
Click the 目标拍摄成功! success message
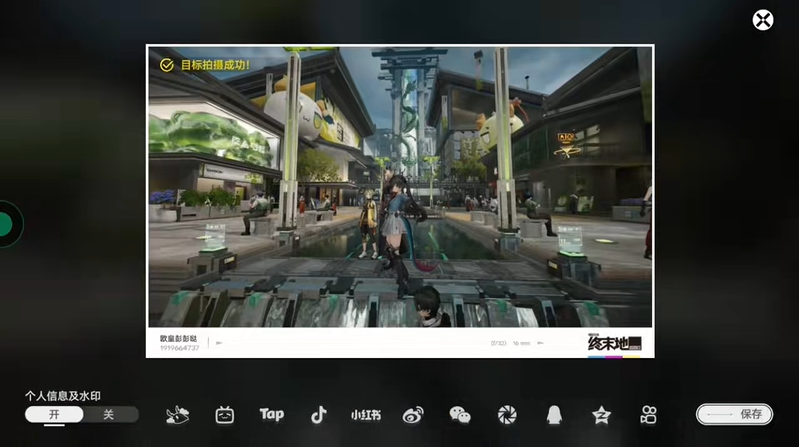point(205,65)
